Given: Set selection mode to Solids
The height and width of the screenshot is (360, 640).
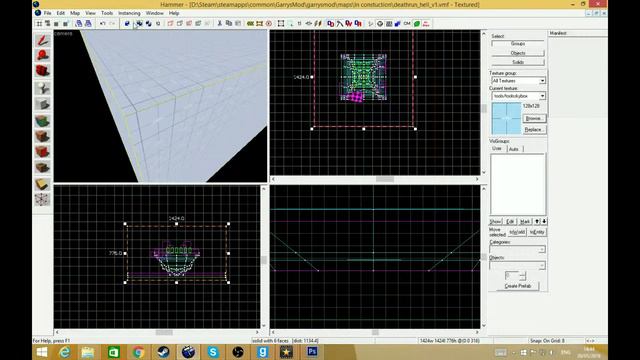Looking at the screenshot, I should 518,62.
